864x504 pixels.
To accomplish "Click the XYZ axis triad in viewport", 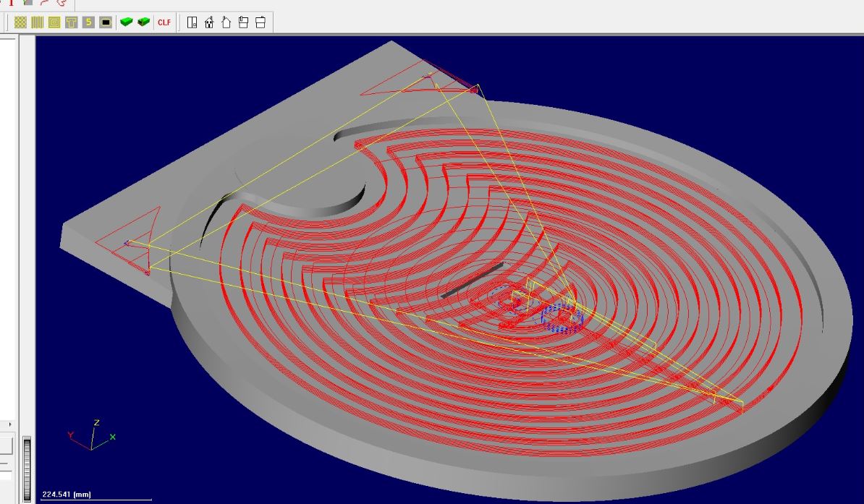I will coord(91,435).
